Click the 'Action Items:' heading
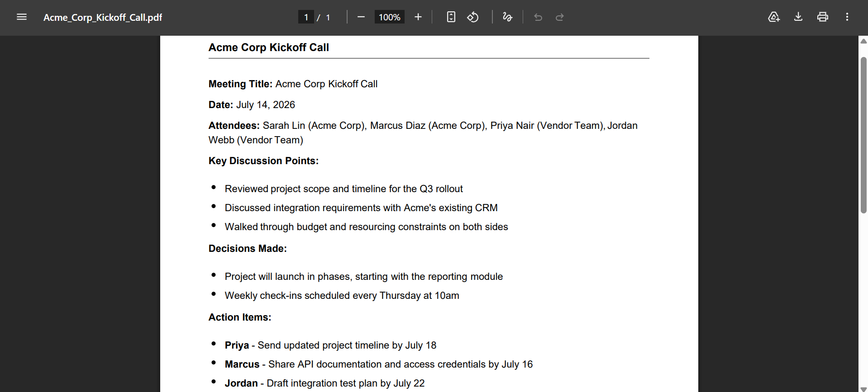Image resolution: width=868 pixels, height=392 pixels. coord(240,317)
